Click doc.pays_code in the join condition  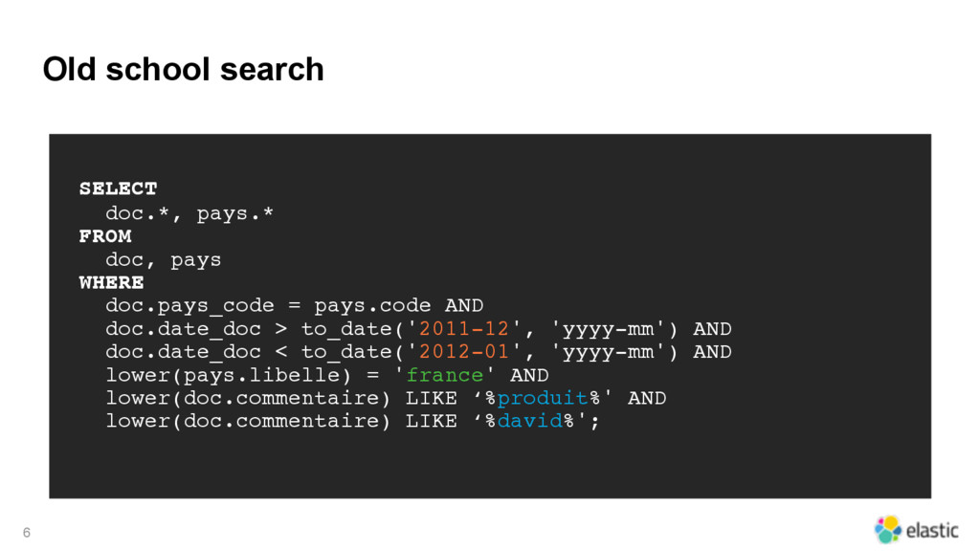click(x=189, y=305)
